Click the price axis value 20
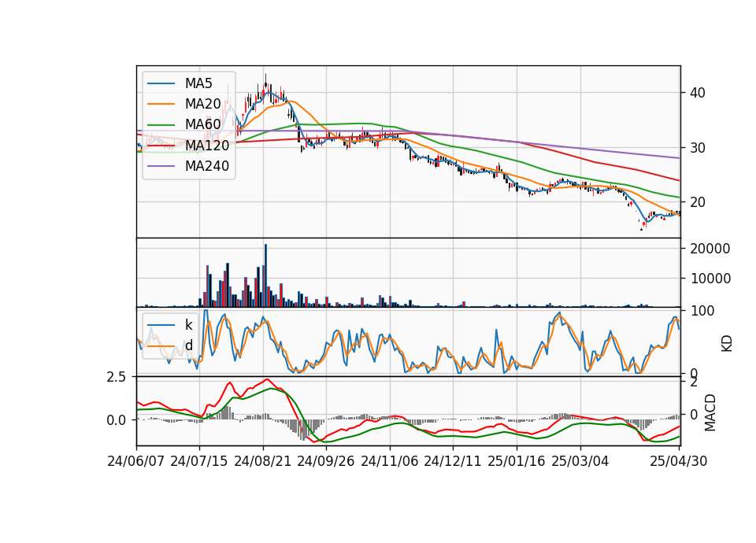Image resolution: width=756 pixels, height=543 pixels. click(x=698, y=202)
